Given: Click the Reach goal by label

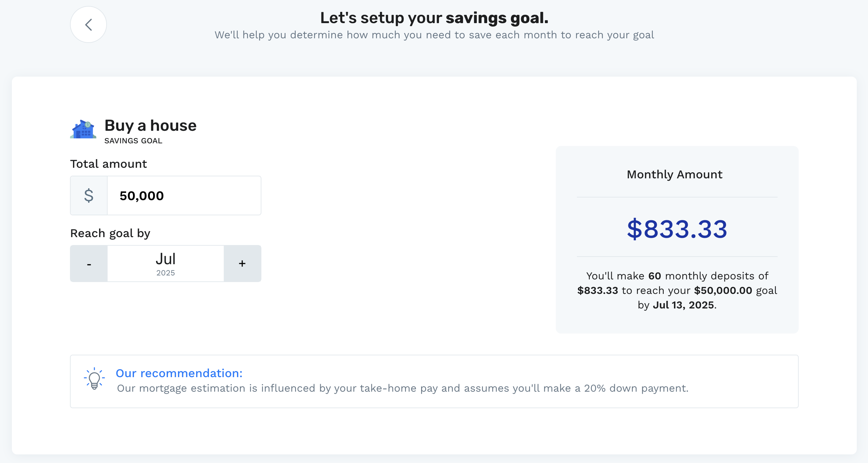Looking at the screenshot, I should [110, 233].
